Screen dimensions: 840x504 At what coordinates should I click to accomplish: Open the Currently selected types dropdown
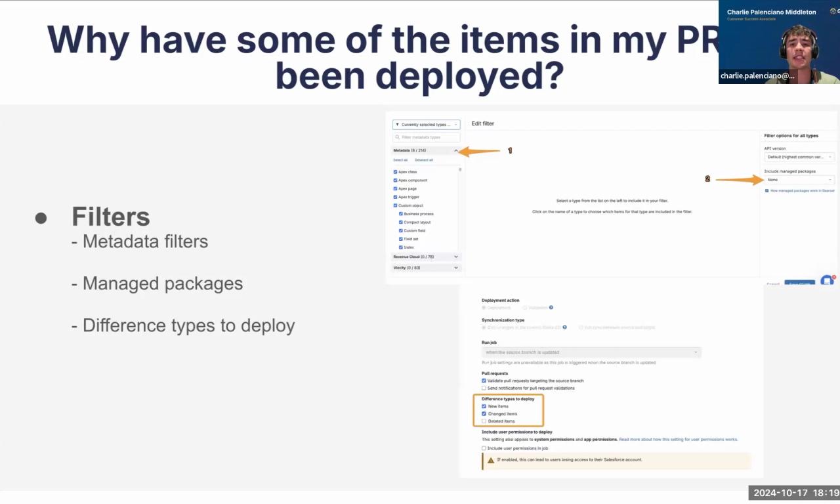click(426, 124)
